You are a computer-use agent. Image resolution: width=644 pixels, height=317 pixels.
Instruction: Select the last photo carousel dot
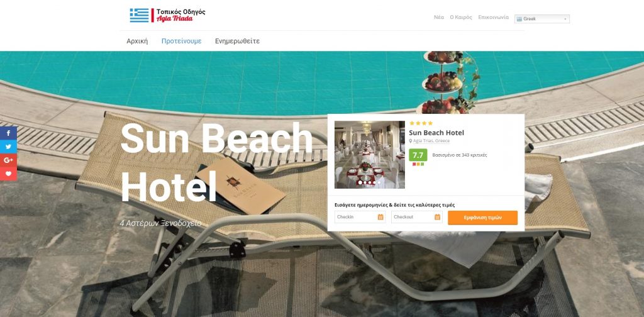pyautogui.click(x=379, y=182)
